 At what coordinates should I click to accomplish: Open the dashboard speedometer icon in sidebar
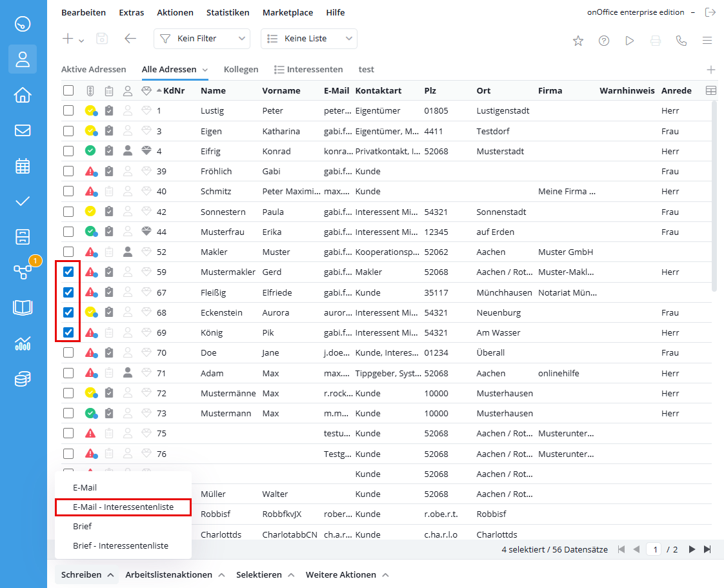[23, 23]
